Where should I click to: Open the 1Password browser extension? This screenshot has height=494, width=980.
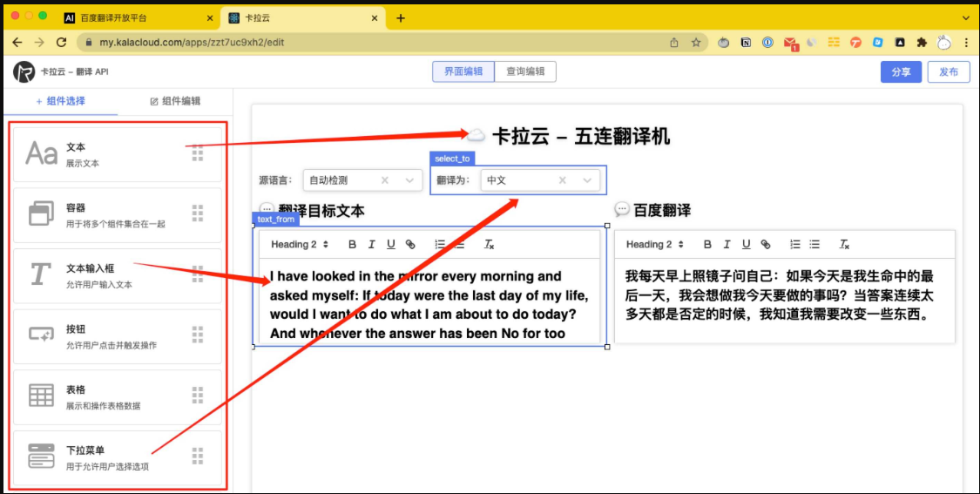tap(767, 43)
